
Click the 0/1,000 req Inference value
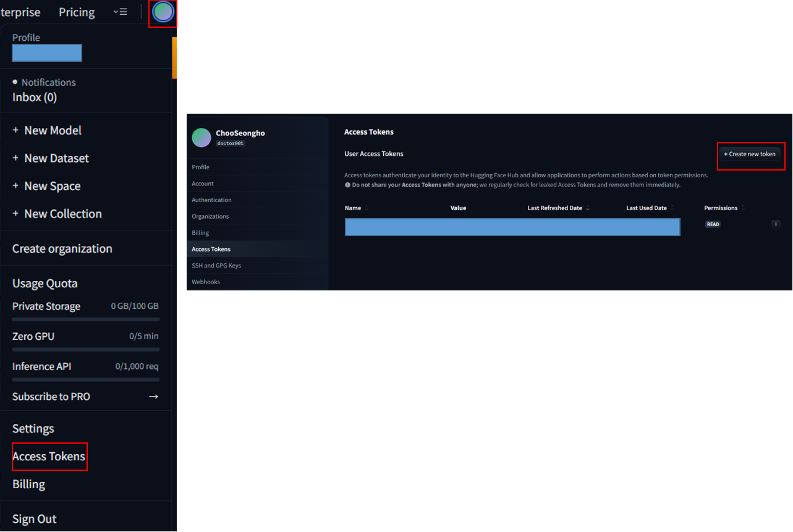137,366
